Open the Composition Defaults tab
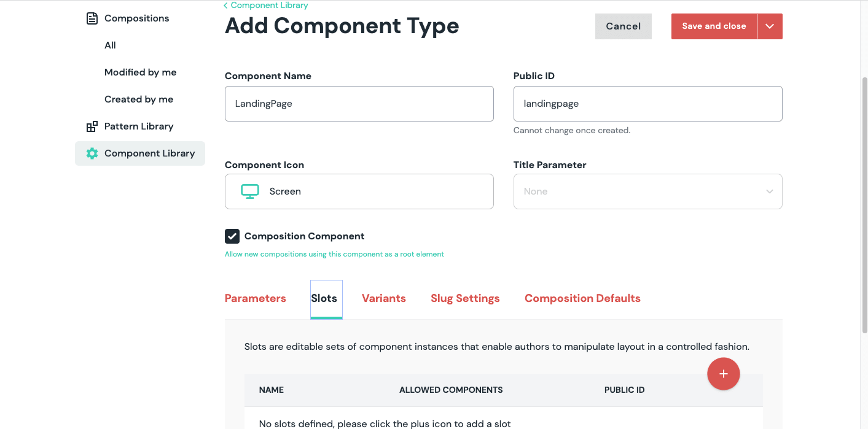Viewport: 868px width, 429px height. pos(582,298)
